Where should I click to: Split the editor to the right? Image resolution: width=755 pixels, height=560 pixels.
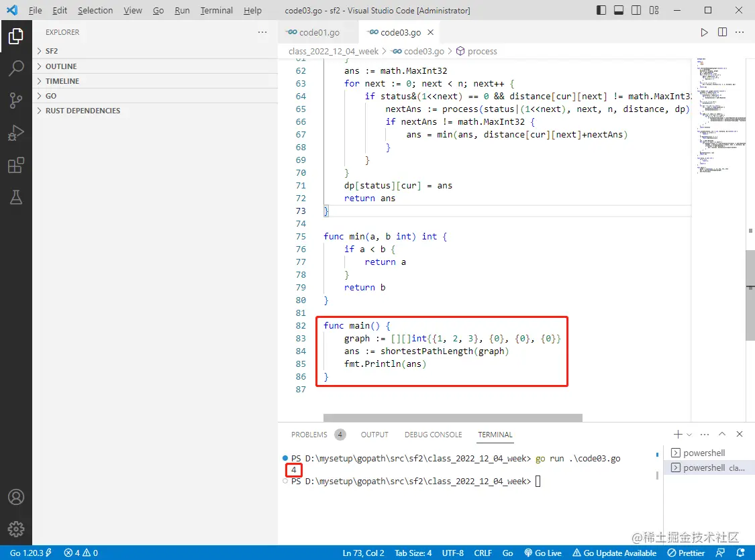722,32
